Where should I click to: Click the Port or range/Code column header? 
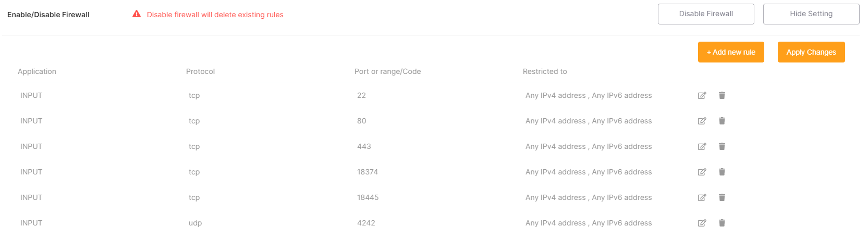point(387,71)
